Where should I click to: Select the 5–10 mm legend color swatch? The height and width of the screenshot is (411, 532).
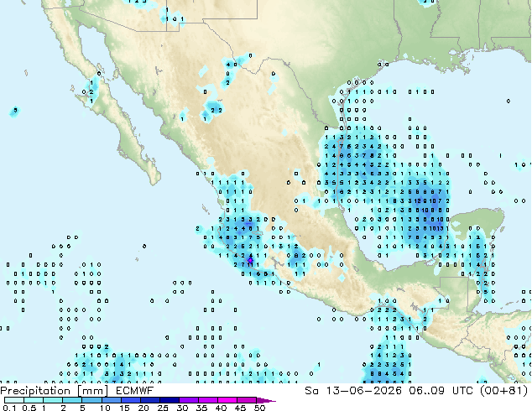pyautogui.click(x=91, y=400)
